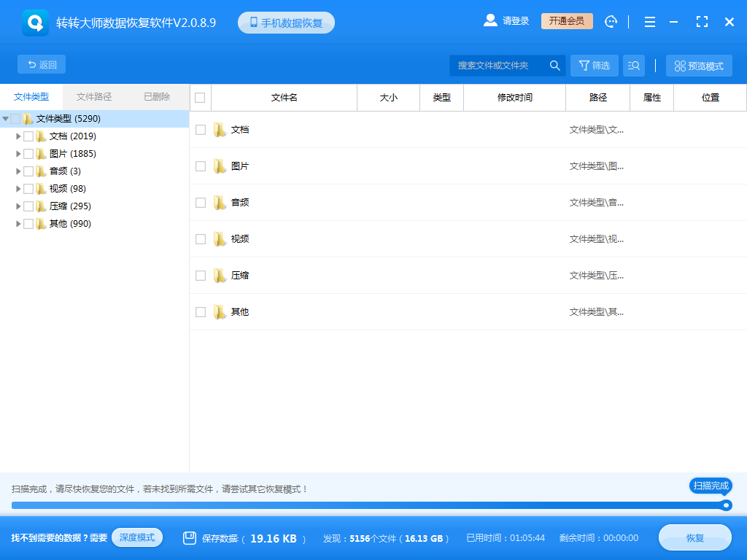
Task: Open the 已删除 tab
Action: coord(157,97)
